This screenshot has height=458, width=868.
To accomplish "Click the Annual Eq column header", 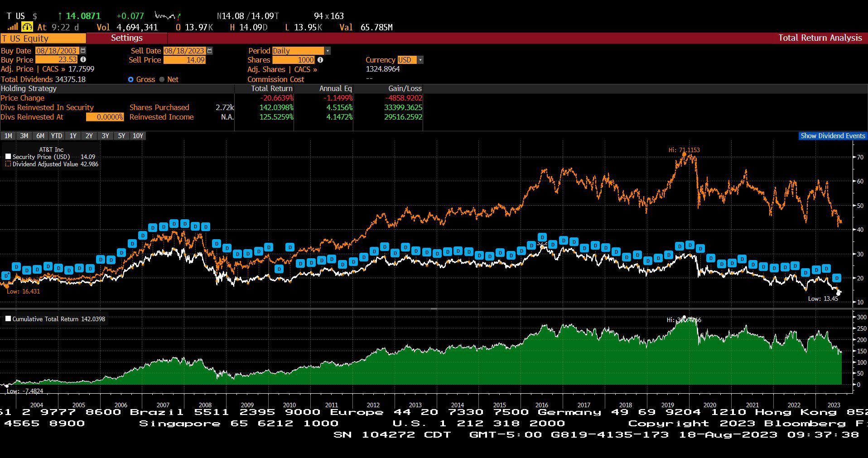I will 336,88.
